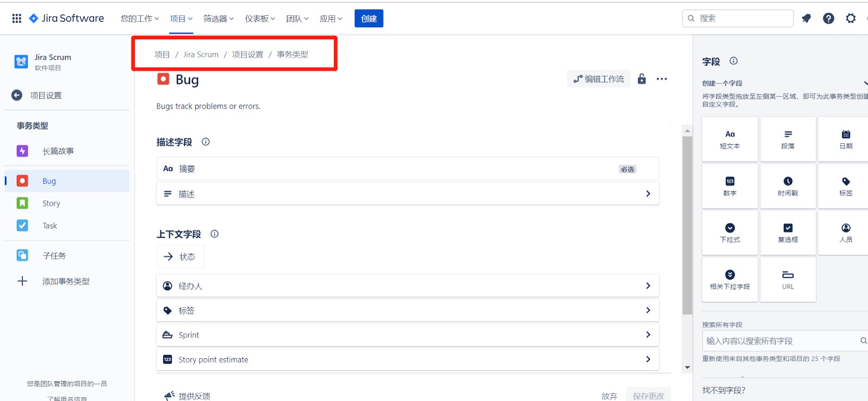Select the 日期 field type tile
Viewport: 868px width, 401px height.
pyautogui.click(x=844, y=139)
